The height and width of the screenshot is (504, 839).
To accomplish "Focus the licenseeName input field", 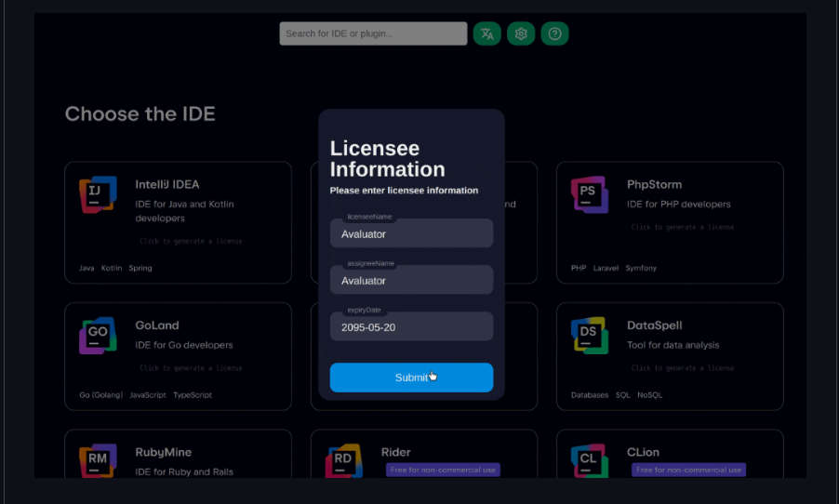I will pyautogui.click(x=411, y=233).
